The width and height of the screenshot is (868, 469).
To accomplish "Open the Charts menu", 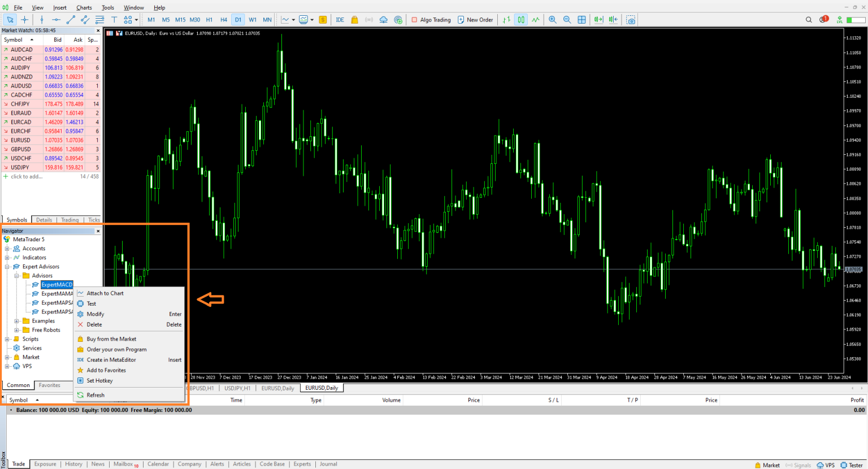I will (84, 7).
